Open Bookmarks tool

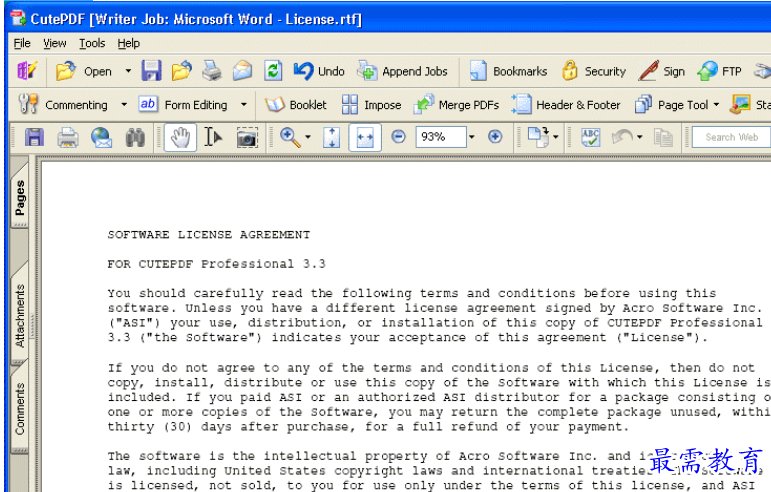(x=508, y=71)
